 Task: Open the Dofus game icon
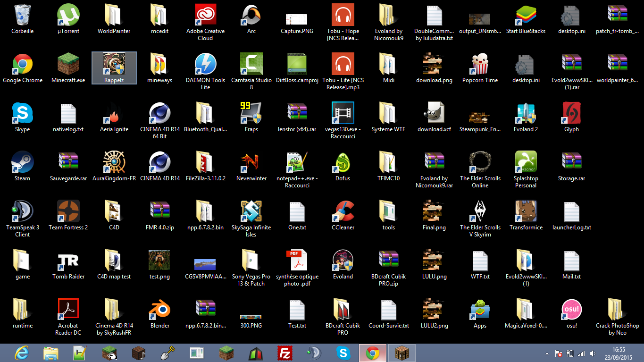pos(343,166)
